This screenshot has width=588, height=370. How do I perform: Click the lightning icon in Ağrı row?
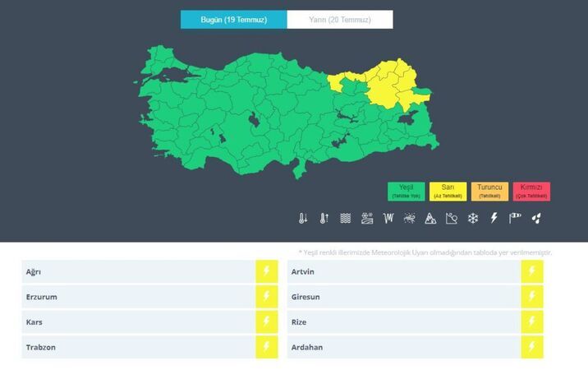tap(266, 271)
